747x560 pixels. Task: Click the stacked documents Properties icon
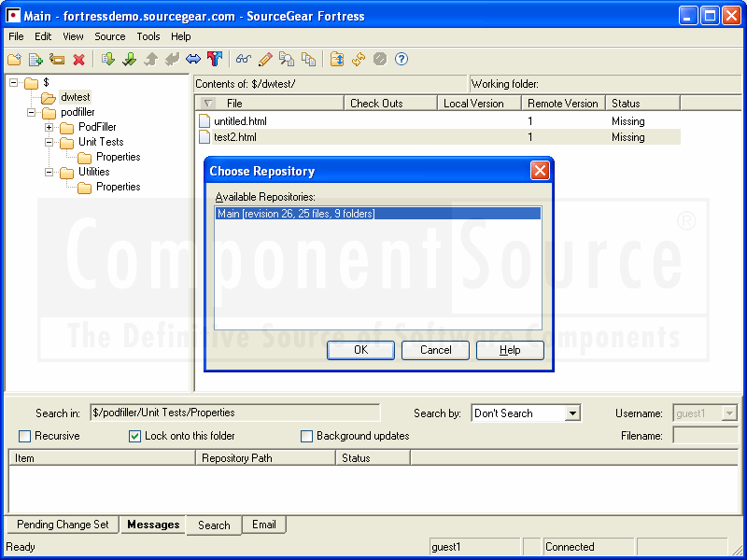click(x=309, y=59)
